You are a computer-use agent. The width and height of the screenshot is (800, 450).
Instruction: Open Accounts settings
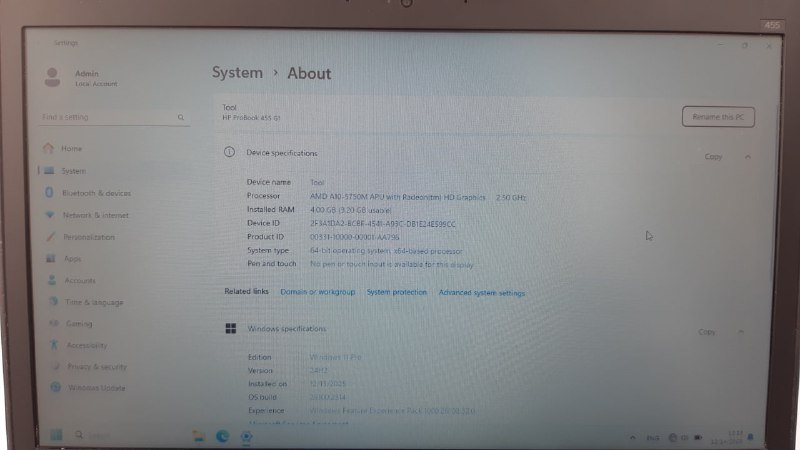(x=80, y=281)
